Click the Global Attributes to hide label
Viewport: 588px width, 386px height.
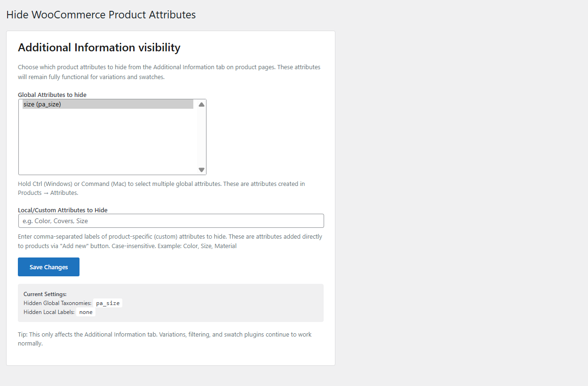coord(52,95)
